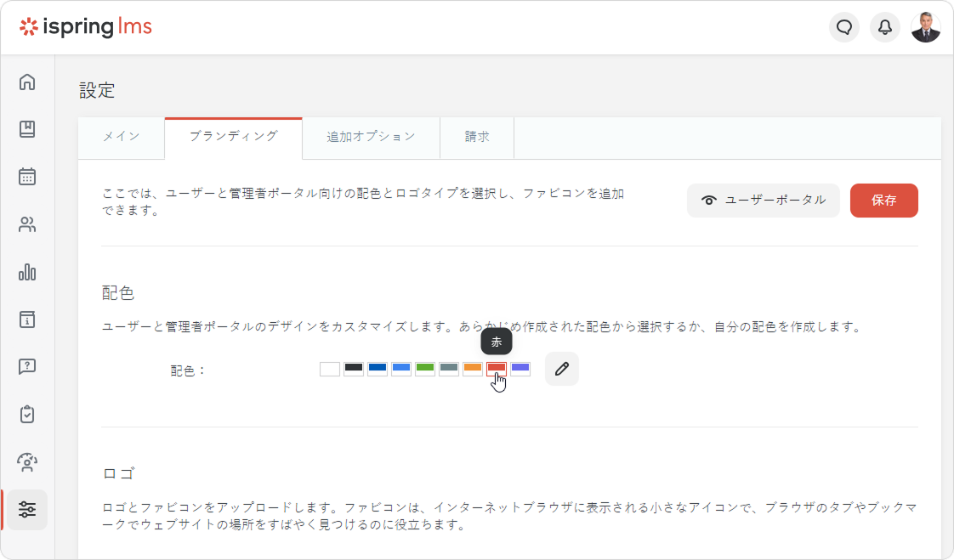This screenshot has width=954, height=560.
Task: Click the question mark speech bubble sidebar icon
Action: tap(27, 367)
